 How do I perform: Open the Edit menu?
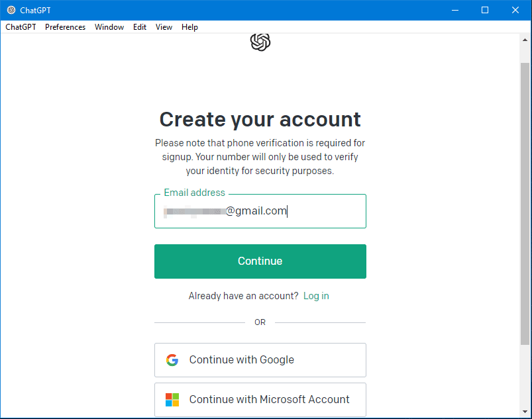139,27
